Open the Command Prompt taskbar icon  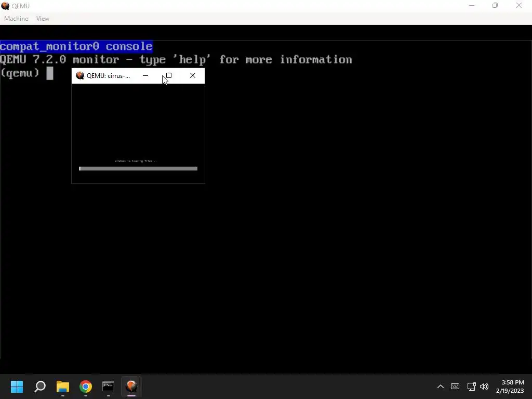108,387
